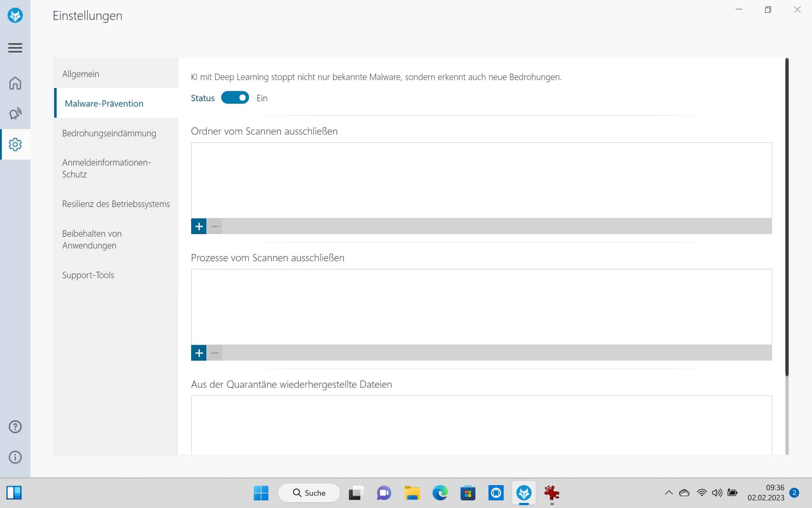Viewport: 812px width, 508px height.
Task: Open the hamburger menu in sidebar
Action: pos(15,48)
